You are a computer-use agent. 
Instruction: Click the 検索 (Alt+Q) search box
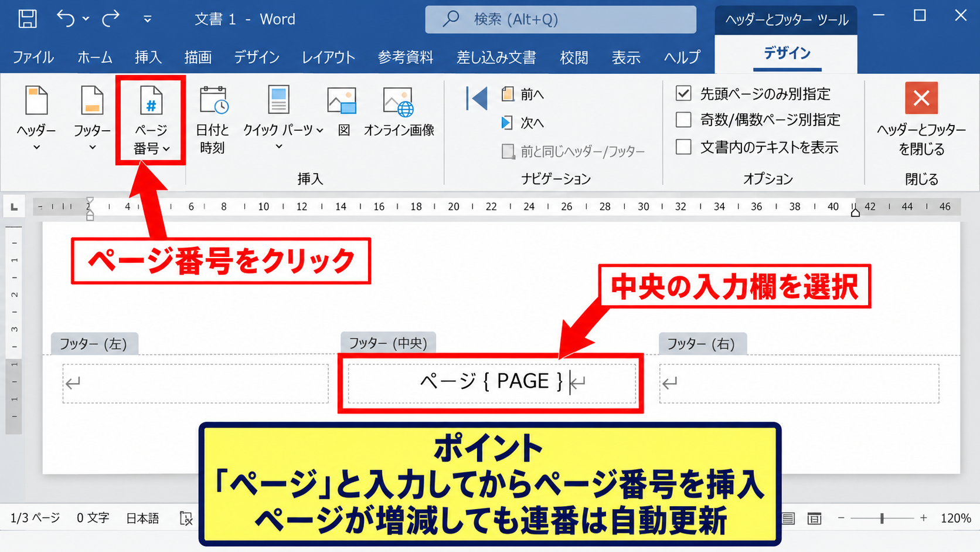561,19
